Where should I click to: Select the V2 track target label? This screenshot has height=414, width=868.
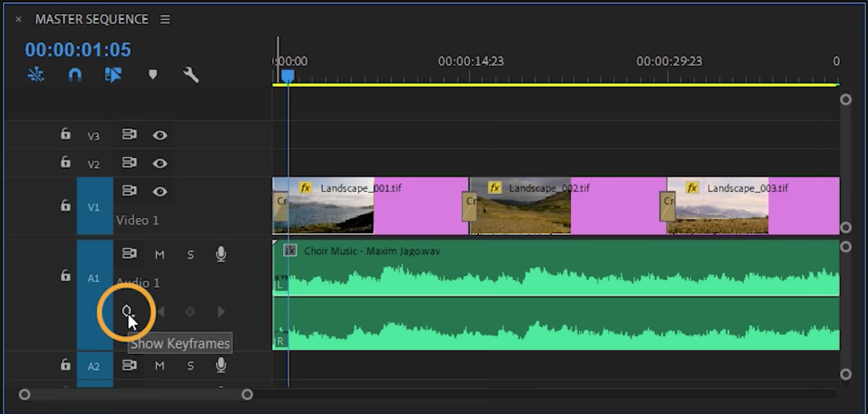94,164
